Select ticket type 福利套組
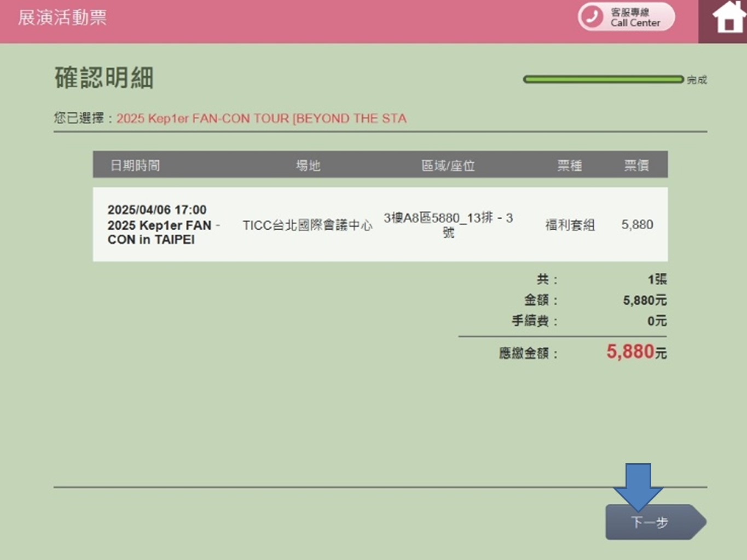This screenshot has height=560, width=747. point(570,225)
